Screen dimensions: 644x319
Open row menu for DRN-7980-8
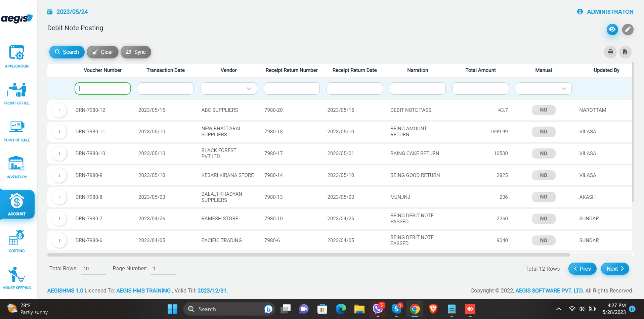59,197
